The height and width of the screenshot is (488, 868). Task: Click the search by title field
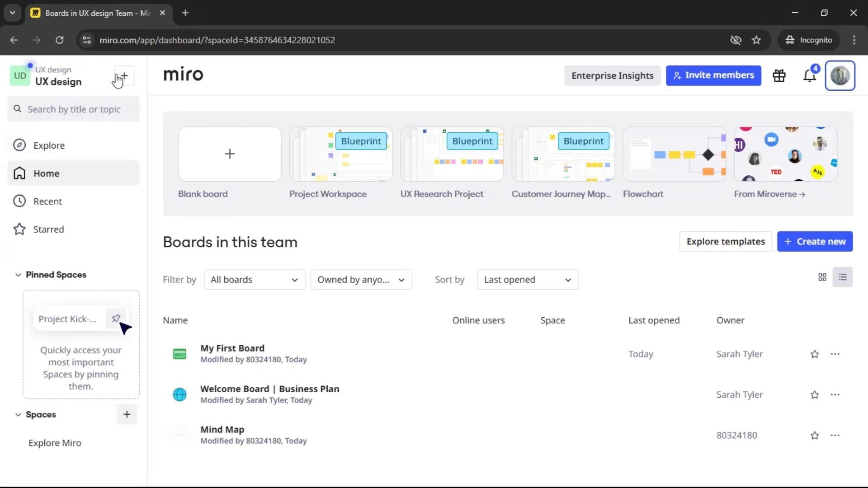point(74,109)
